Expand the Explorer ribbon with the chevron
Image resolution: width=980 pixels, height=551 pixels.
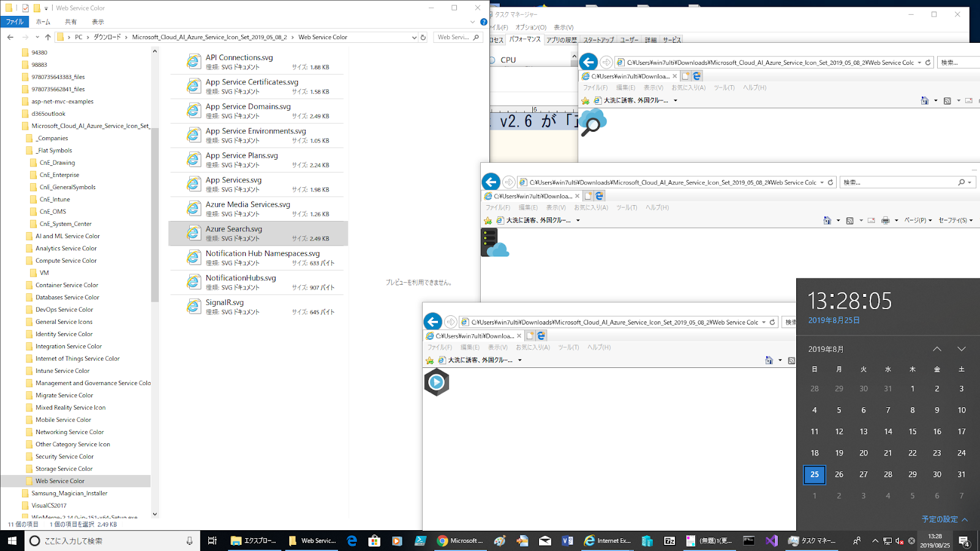[x=472, y=22]
